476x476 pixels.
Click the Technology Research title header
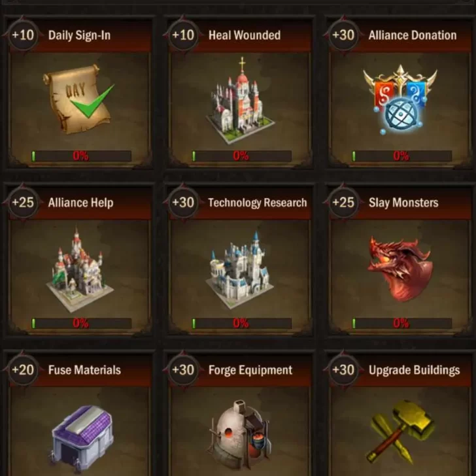(x=258, y=203)
